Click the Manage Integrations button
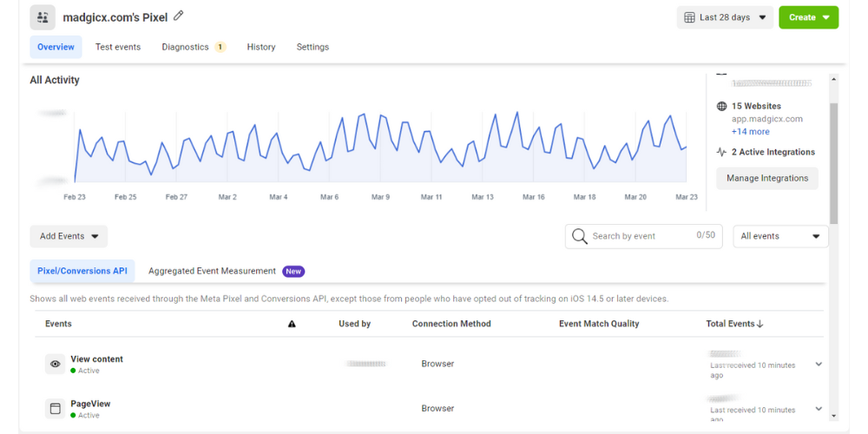The width and height of the screenshot is (868, 434). tap(767, 178)
